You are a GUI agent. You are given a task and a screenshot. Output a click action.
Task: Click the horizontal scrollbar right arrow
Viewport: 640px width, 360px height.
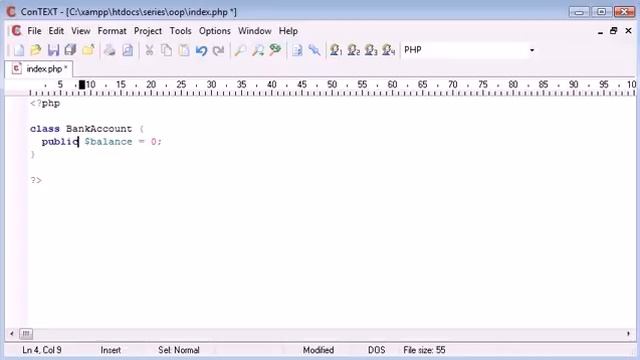click(628, 334)
